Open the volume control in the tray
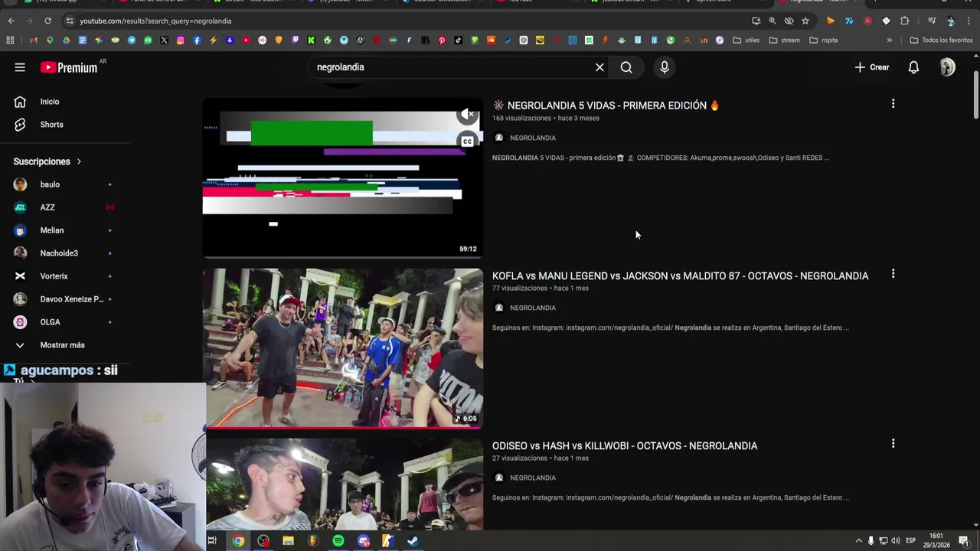 click(x=896, y=541)
